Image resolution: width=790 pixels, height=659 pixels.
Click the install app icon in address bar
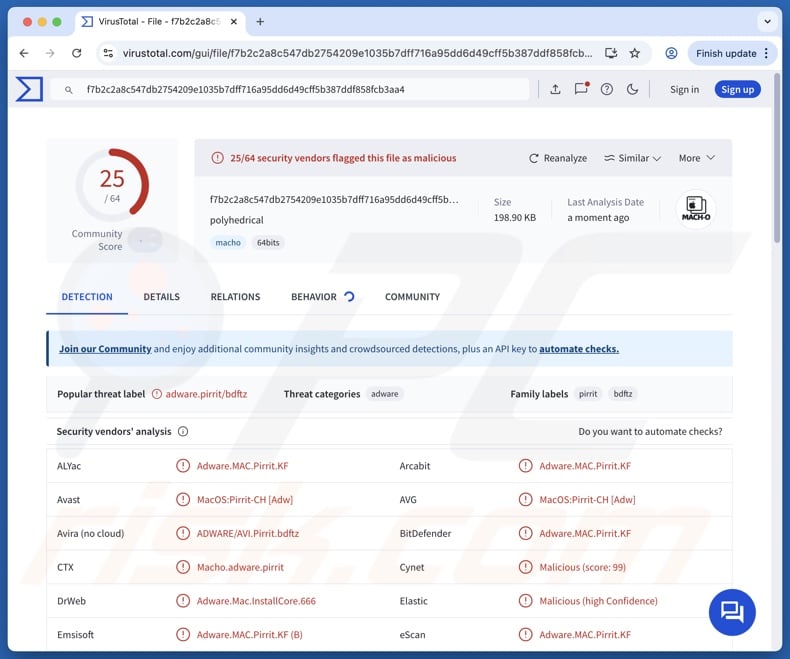click(x=611, y=53)
